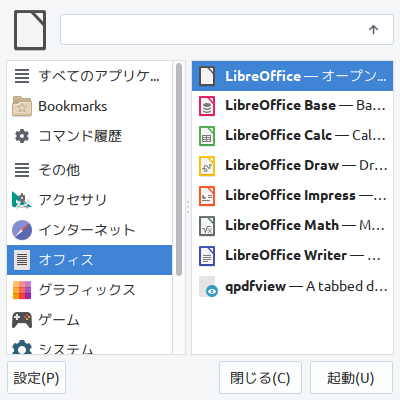Click the LibreOffice Base database icon
Viewport: 400px width, 400px height.
(x=207, y=106)
